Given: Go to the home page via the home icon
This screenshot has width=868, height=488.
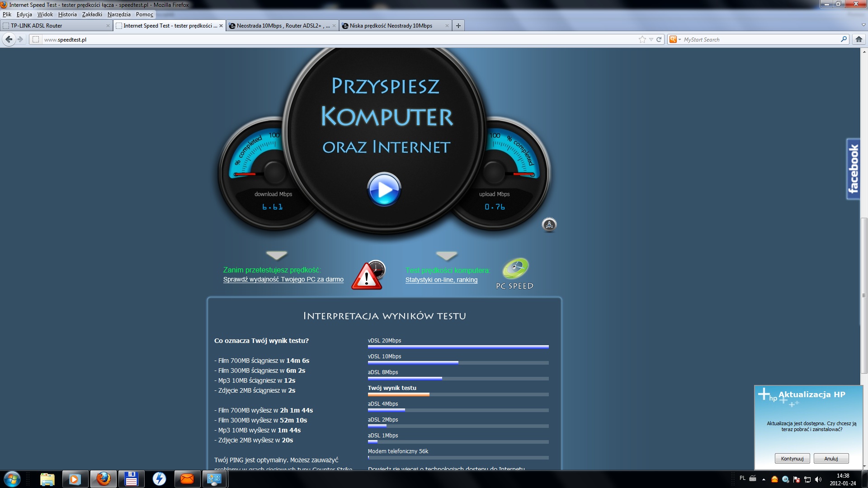Looking at the screenshot, I should 859,39.
